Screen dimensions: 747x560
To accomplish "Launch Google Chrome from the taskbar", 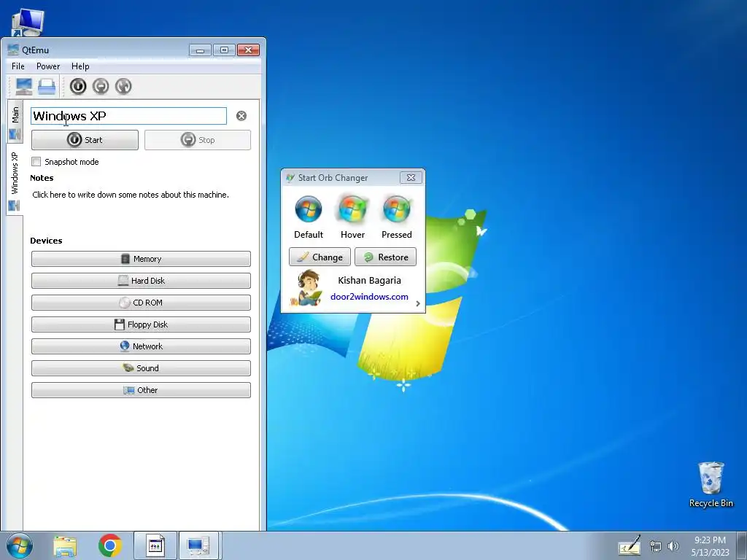I will [110, 545].
